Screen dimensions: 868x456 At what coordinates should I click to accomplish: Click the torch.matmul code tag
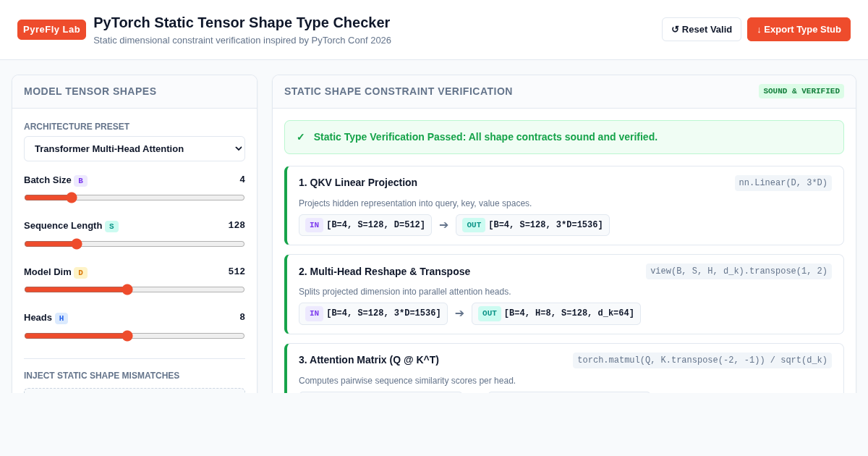click(x=702, y=360)
